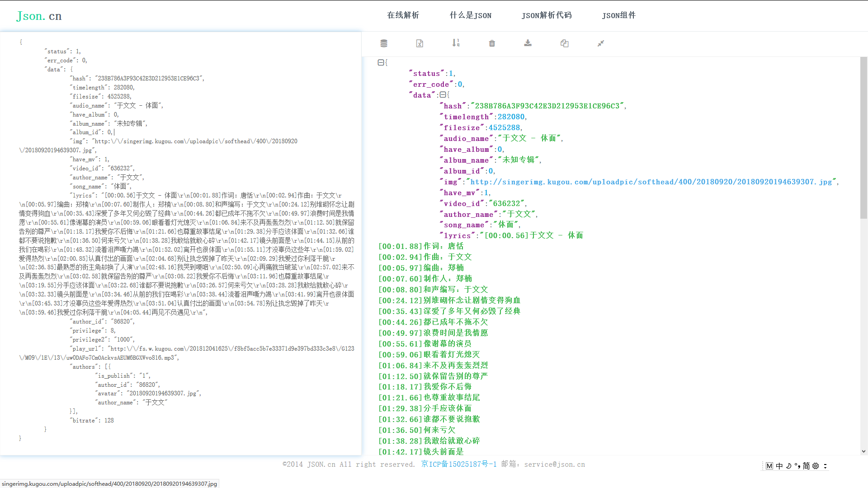868x488 pixels.
Task: Open the 什么是JSON menu item
Action: coord(471,15)
